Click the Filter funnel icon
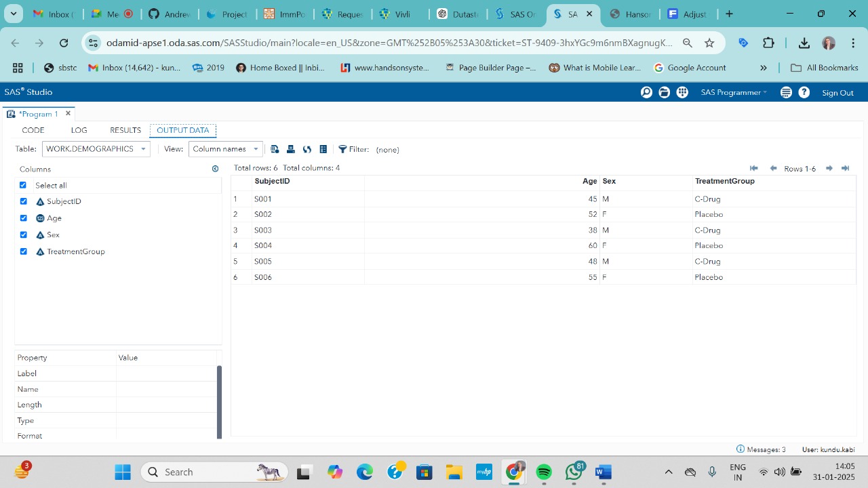 click(342, 149)
